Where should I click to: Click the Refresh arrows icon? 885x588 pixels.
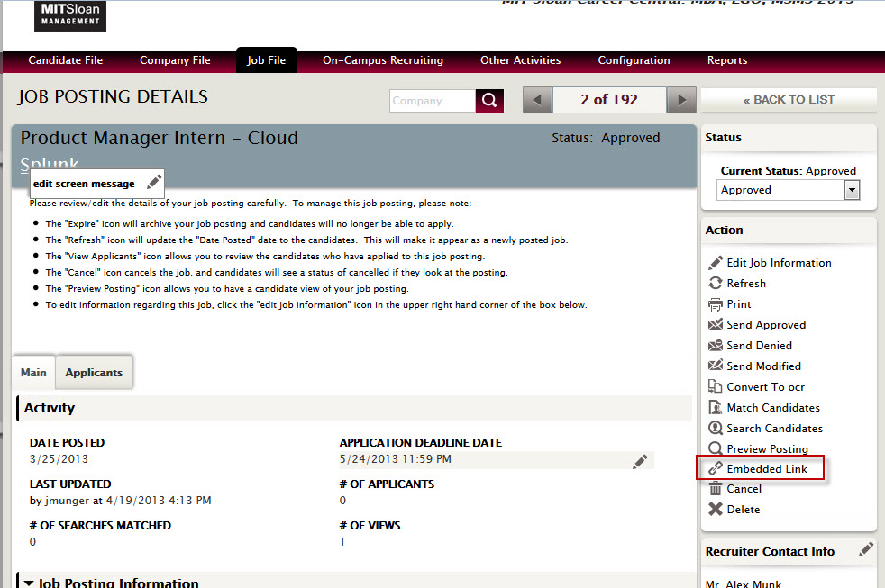tap(715, 283)
